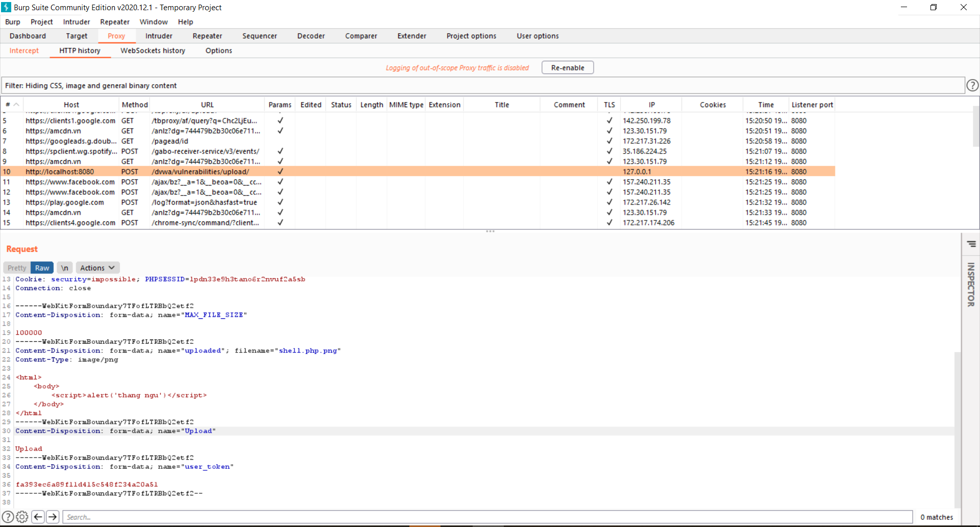980x527 pixels.
Task: Select row 7 googleads /pagead/id request
Action: 418,141
